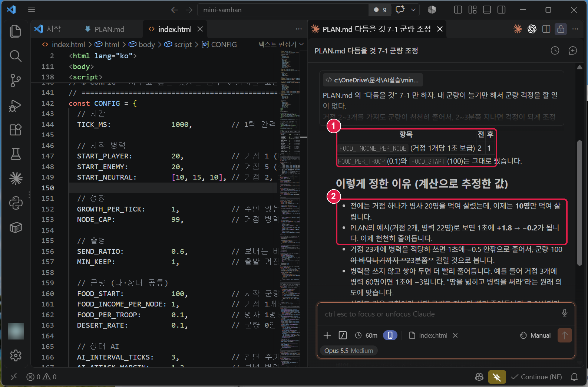Toggle the bottom panel layout

[x=487, y=10]
